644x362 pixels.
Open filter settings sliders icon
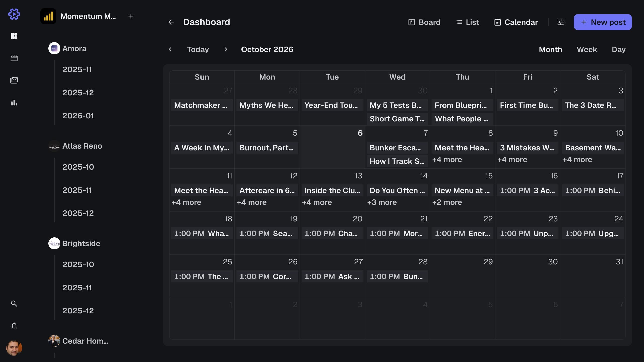point(561,22)
